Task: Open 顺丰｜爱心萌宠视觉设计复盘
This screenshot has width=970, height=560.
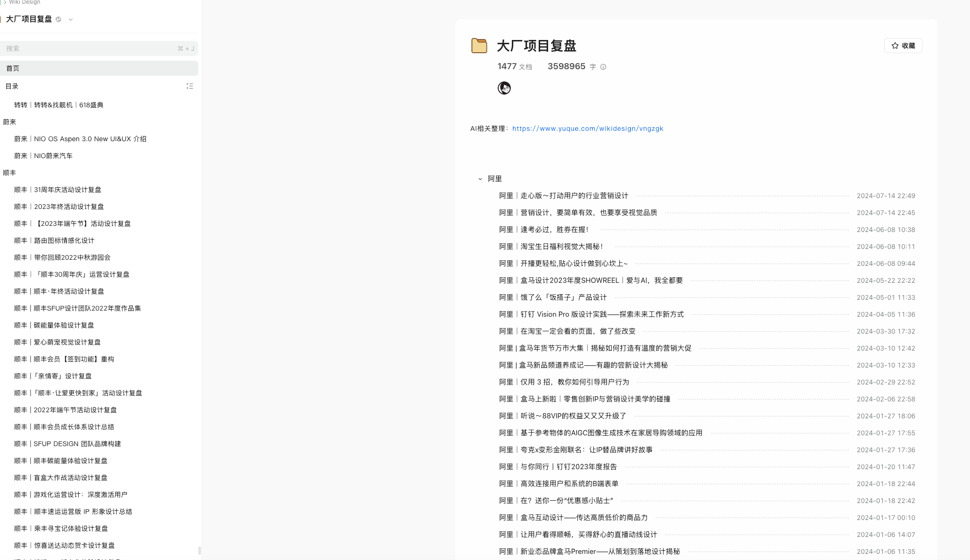Action: click(x=57, y=342)
